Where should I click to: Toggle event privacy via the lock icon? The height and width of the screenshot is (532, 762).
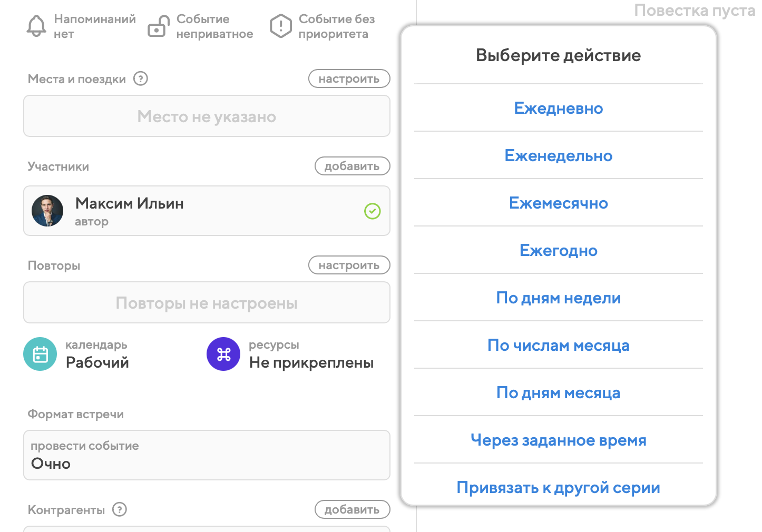[x=158, y=26]
